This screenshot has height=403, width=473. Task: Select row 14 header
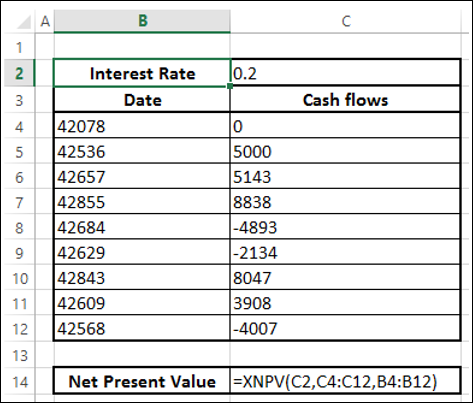point(19,381)
